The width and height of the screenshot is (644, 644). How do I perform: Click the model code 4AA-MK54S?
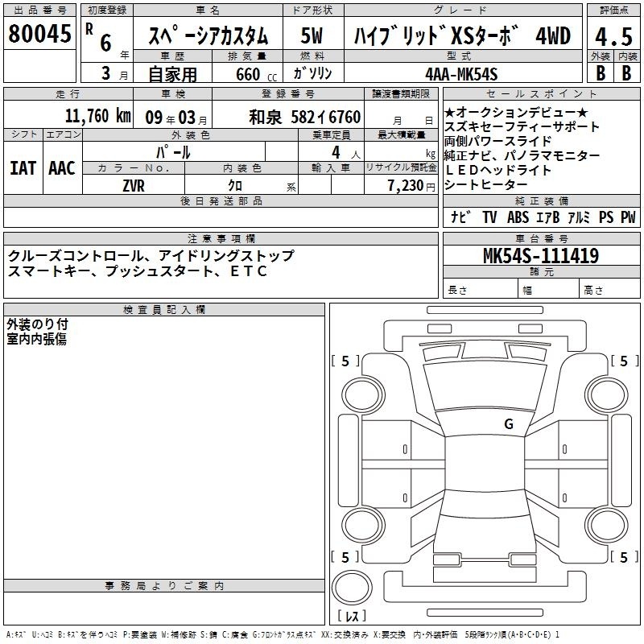(x=461, y=74)
